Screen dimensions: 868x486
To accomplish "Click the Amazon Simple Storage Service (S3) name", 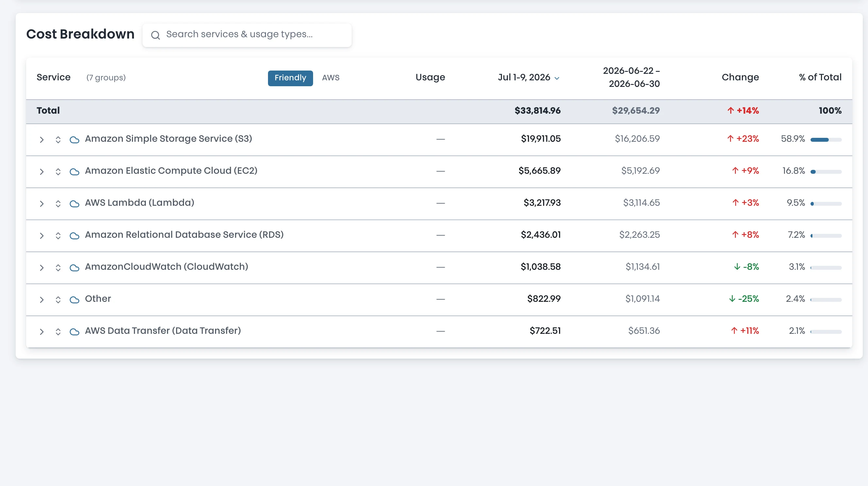I will pos(169,139).
